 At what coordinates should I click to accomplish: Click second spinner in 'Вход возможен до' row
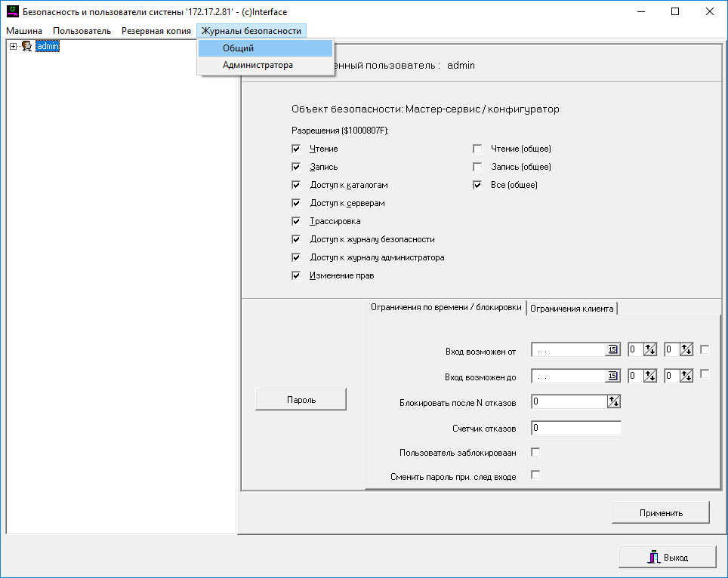686,376
